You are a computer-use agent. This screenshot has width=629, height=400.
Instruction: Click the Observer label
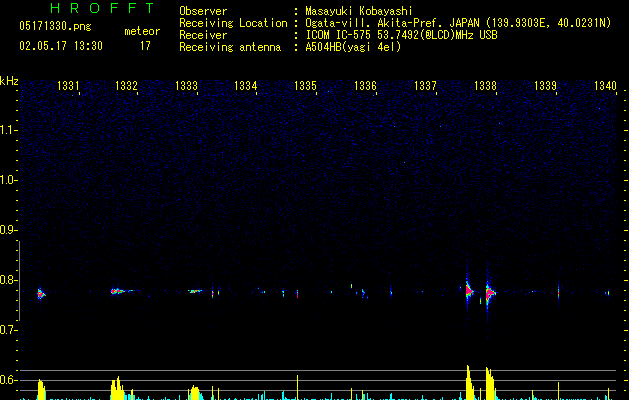coord(203,11)
